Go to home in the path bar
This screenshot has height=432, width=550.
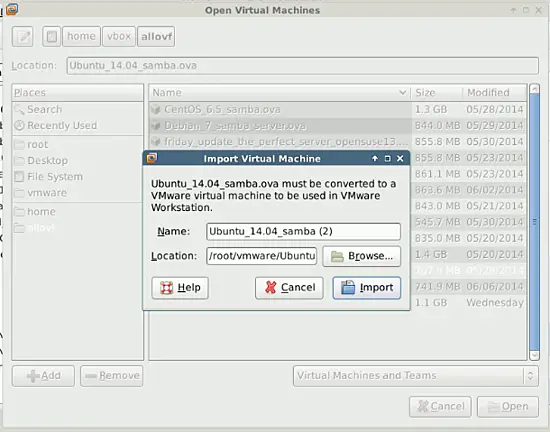point(81,36)
